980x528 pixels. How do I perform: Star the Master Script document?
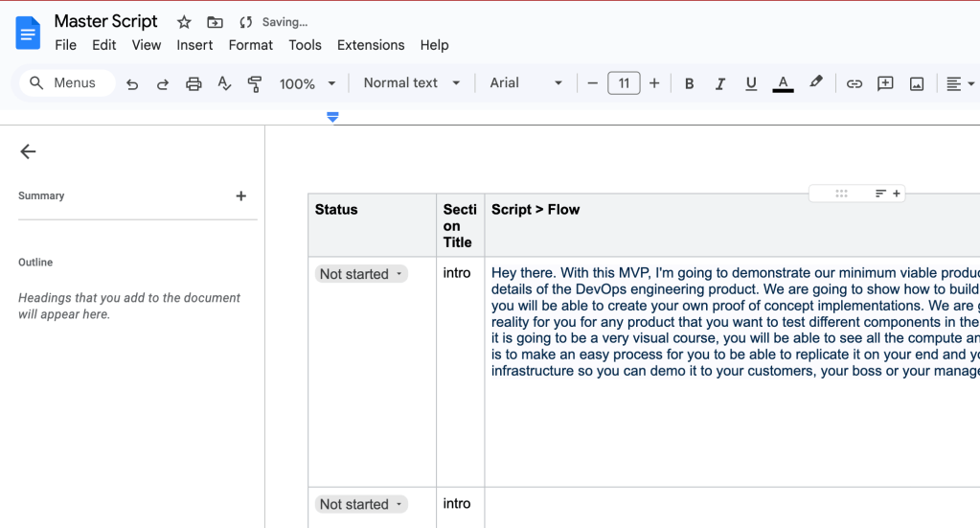click(184, 22)
